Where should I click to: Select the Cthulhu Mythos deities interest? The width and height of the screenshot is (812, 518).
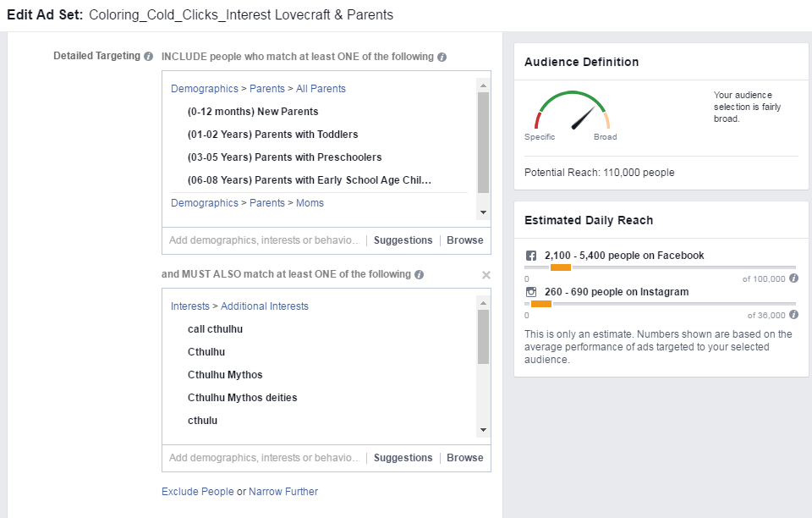click(x=243, y=397)
